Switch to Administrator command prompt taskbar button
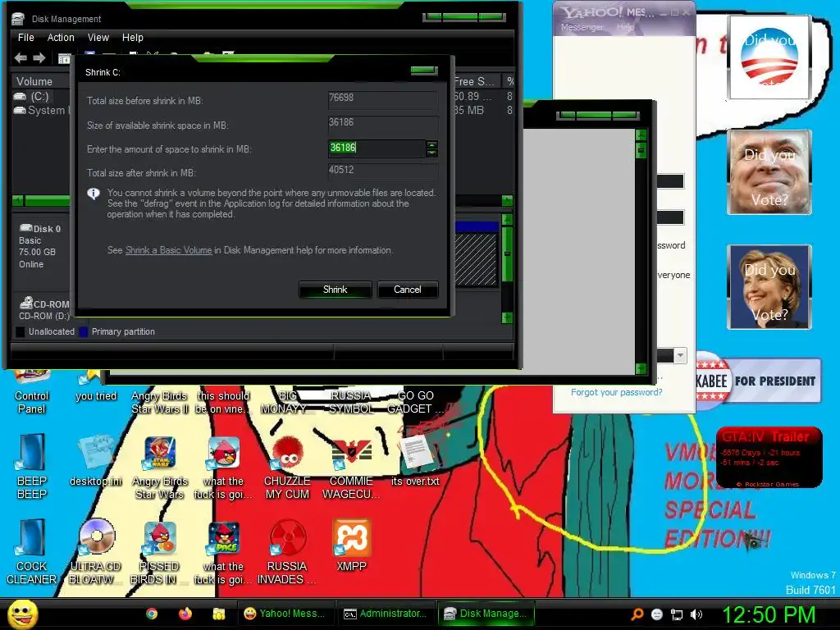 point(386,614)
